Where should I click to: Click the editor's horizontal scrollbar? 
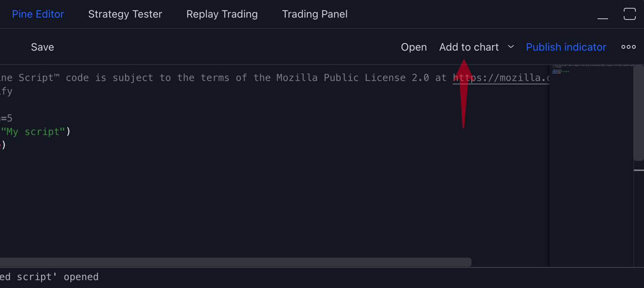[236, 262]
